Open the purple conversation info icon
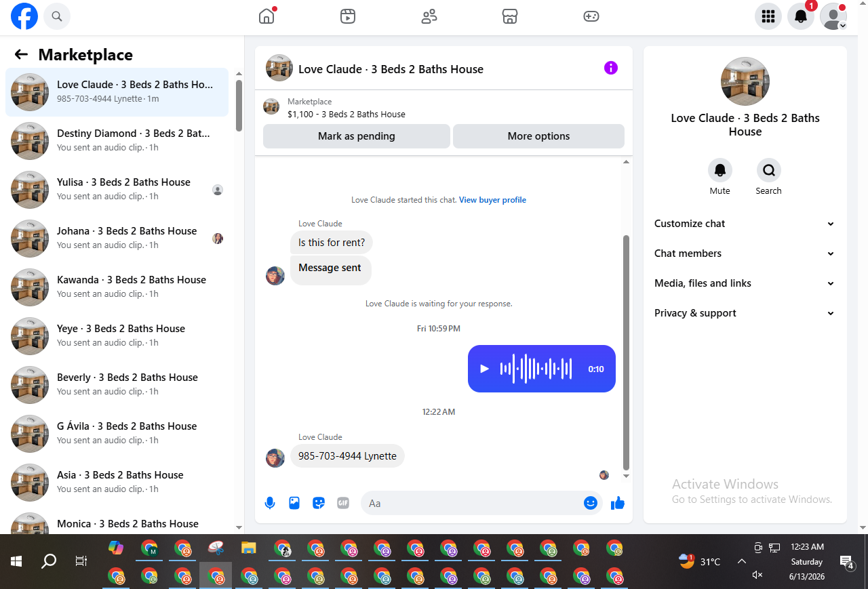This screenshot has width=868, height=589. tap(611, 68)
